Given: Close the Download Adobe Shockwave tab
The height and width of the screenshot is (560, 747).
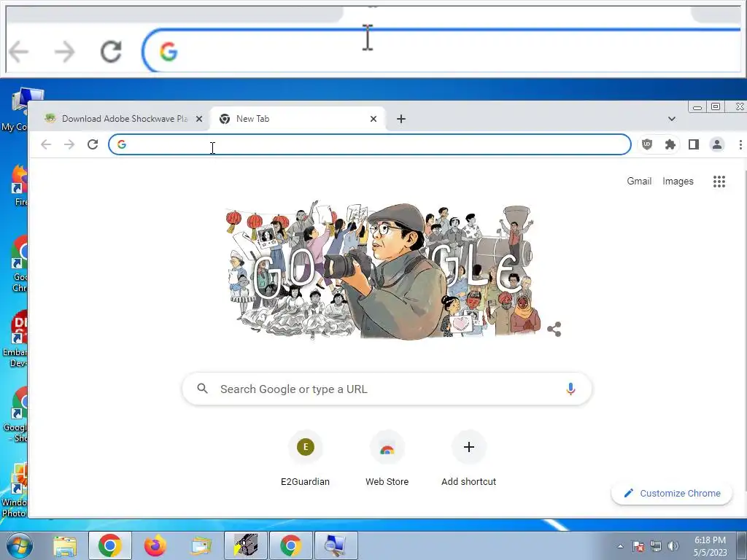Looking at the screenshot, I should click(x=199, y=119).
